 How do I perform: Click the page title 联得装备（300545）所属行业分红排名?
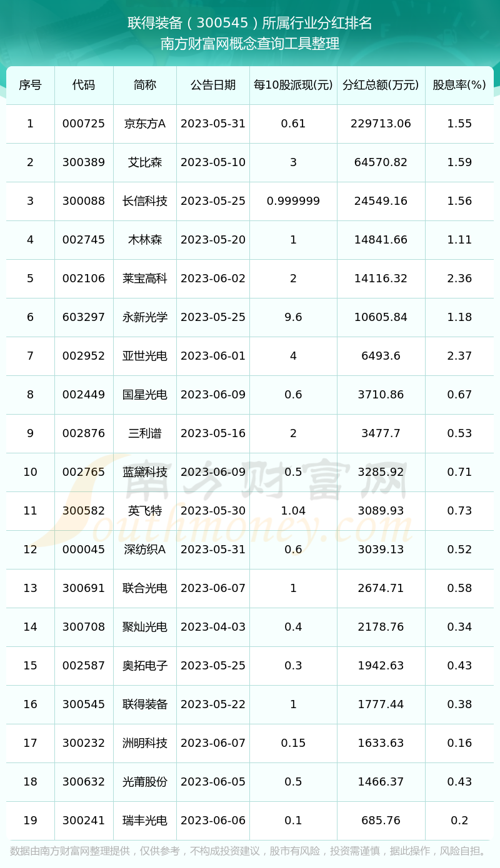click(250, 23)
